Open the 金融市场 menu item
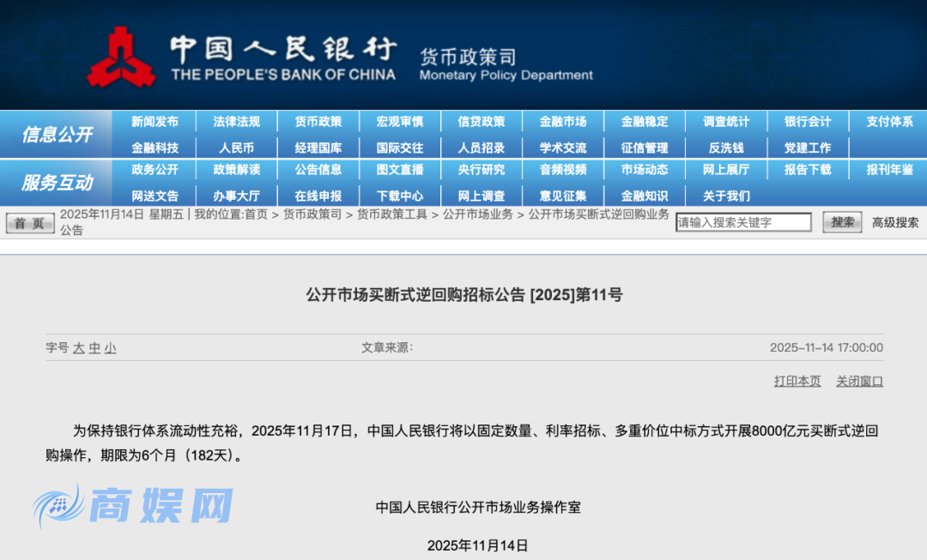927x560 pixels. click(x=563, y=121)
